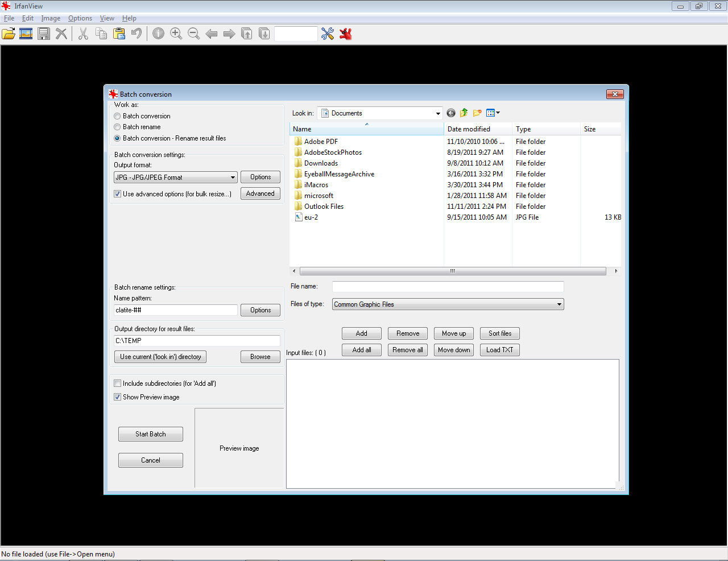Open the "Files of type" dropdown
728x561 pixels.
click(x=448, y=304)
